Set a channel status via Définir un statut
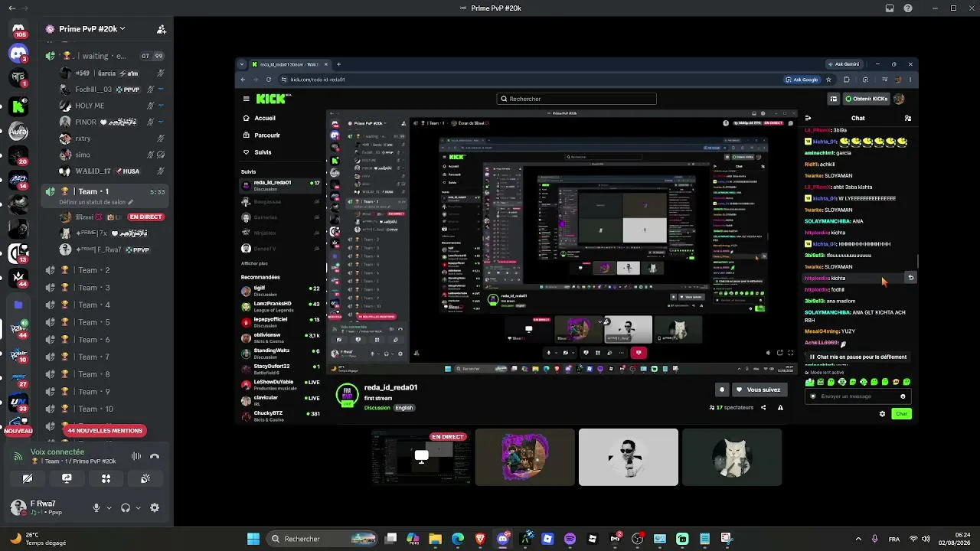This screenshot has width=980, height=551. (96, 203)
